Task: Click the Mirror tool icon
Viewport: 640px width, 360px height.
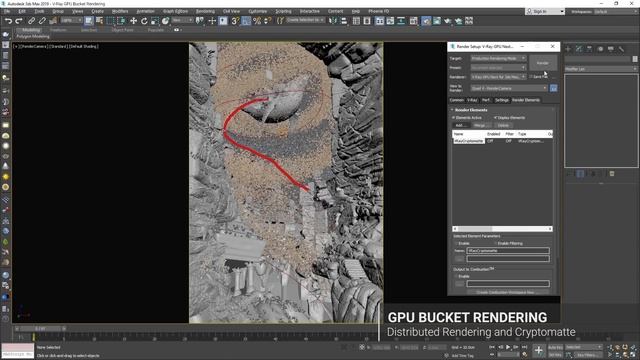Action: 333,21
